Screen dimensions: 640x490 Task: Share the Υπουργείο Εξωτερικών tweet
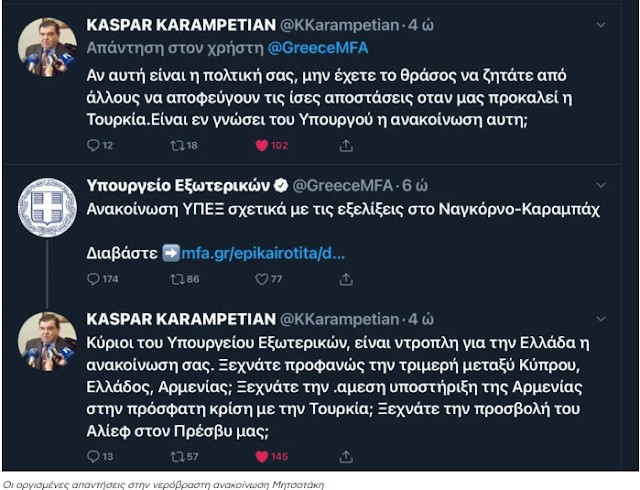pyautogui.click(x=346, y=279)
